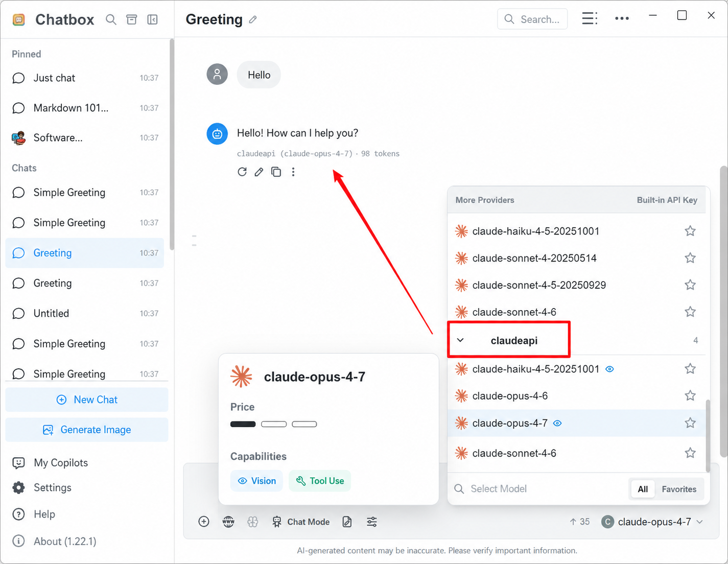Select claude-sonnet-4-20250514 from the model list

pyautogui.click(x=576, y=258)
